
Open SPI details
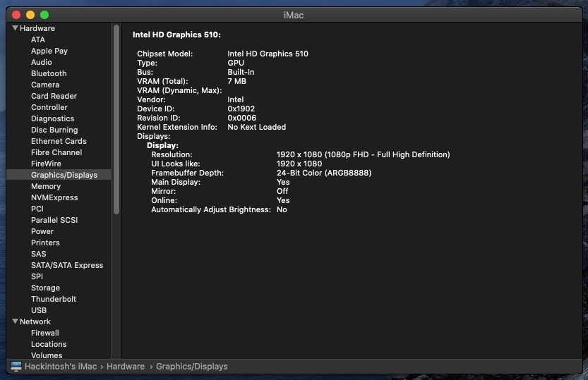(37, 276)
